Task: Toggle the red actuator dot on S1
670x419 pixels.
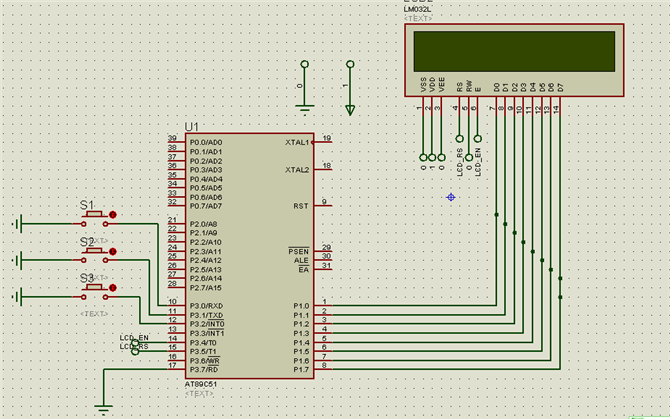Action: click(112, 215)
